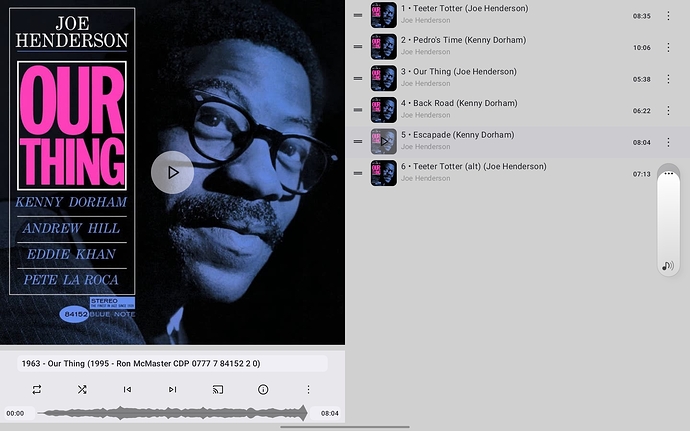Grab reorder handle of Teeter Totter track 1

point(358,15)
